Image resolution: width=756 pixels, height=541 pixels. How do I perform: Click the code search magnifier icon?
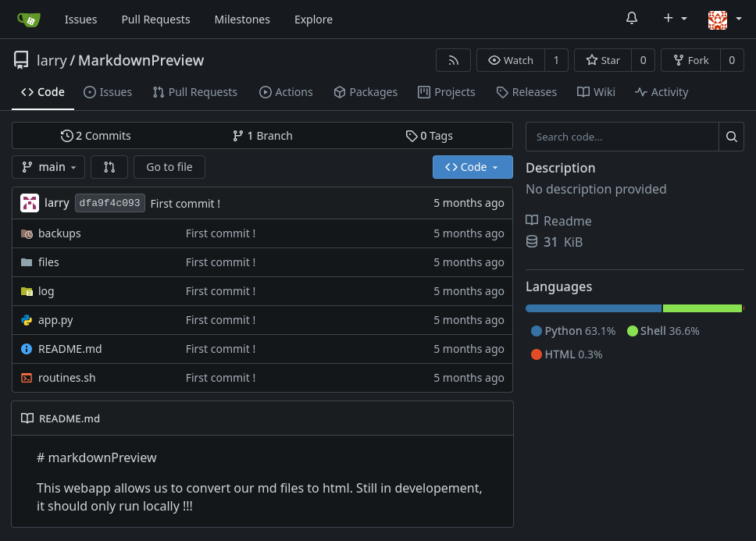point(731,137)
